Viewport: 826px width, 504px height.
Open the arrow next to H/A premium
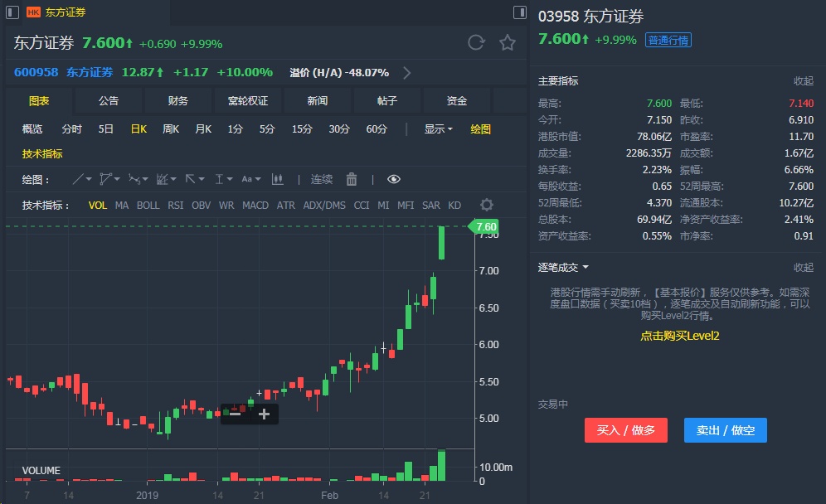[406, 73]
